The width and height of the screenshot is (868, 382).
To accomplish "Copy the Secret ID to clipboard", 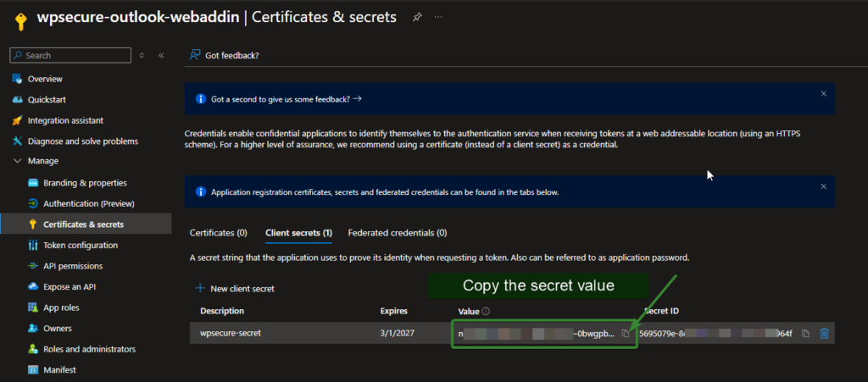I will tap(805, 334).
